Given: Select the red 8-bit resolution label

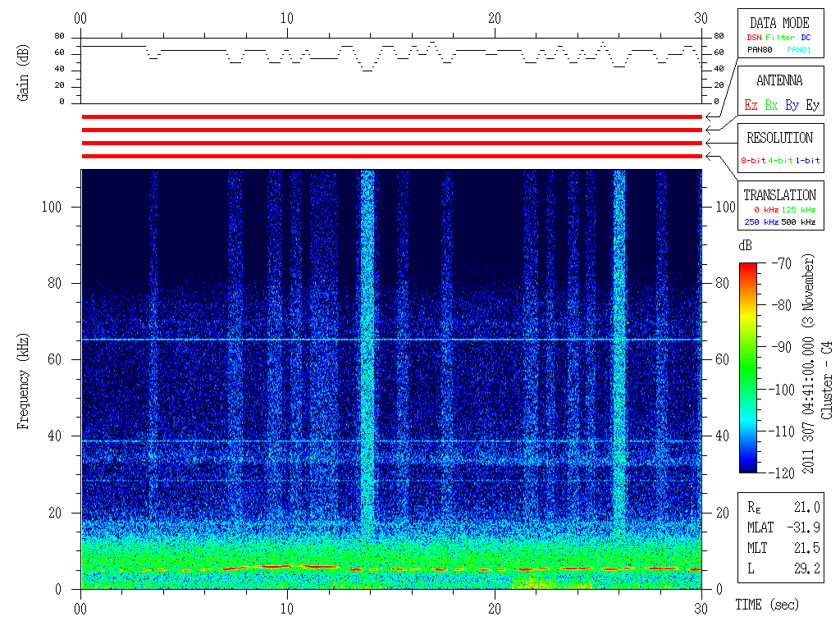Looking at the screenshot, I should click(753, 160).
